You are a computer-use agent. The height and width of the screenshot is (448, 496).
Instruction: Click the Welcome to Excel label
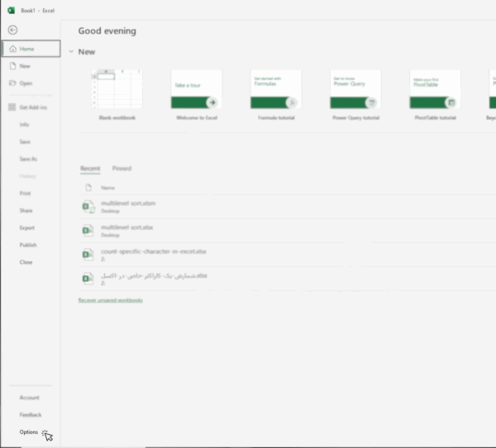click(x=197, y=117)
